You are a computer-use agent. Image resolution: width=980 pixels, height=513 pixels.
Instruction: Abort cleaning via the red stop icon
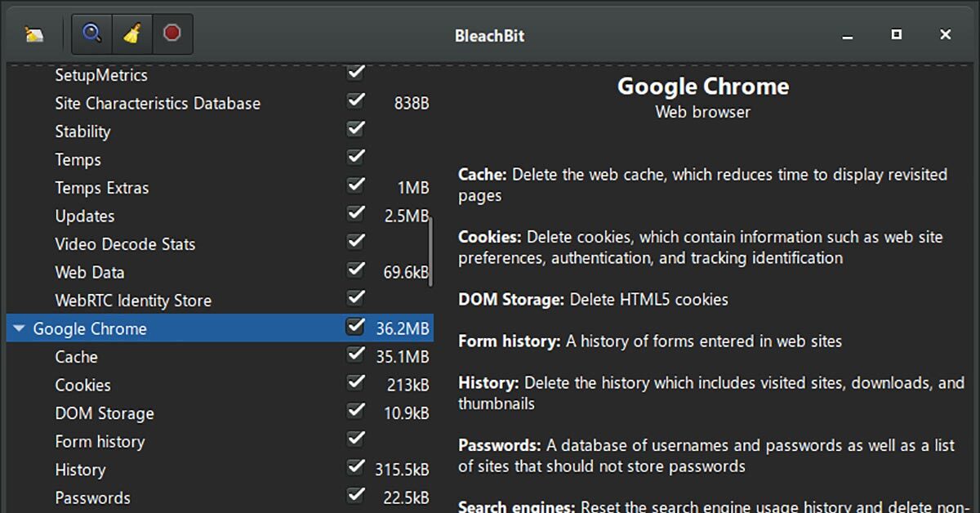171,34
